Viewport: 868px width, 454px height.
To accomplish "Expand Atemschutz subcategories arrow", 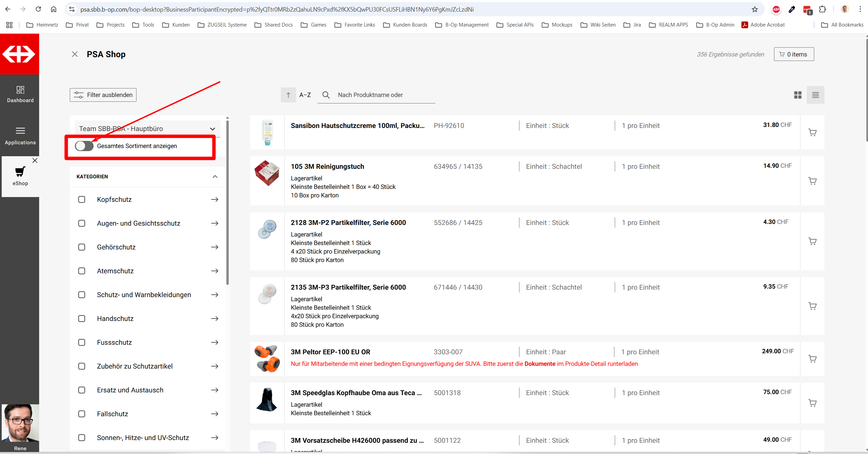I will point(214,271).
